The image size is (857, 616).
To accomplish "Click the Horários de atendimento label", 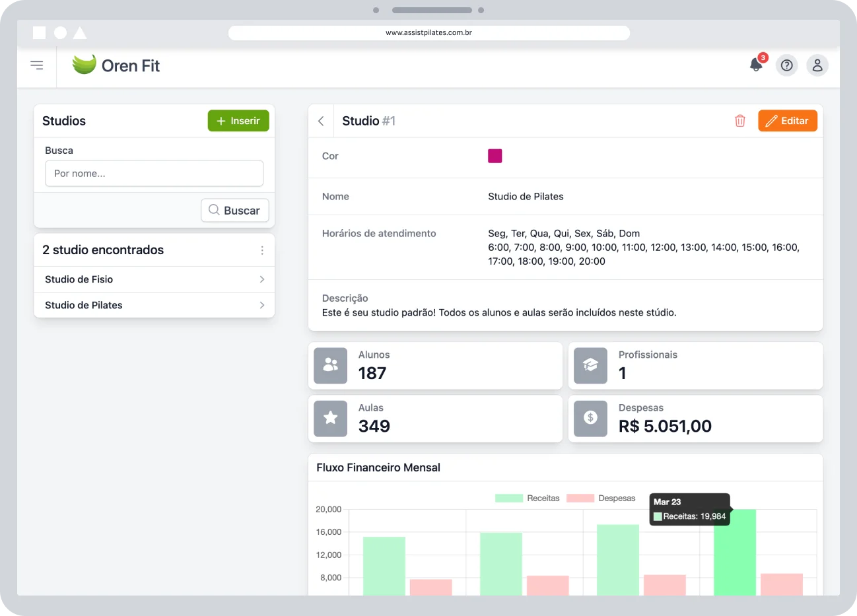I will coord(379,234).
